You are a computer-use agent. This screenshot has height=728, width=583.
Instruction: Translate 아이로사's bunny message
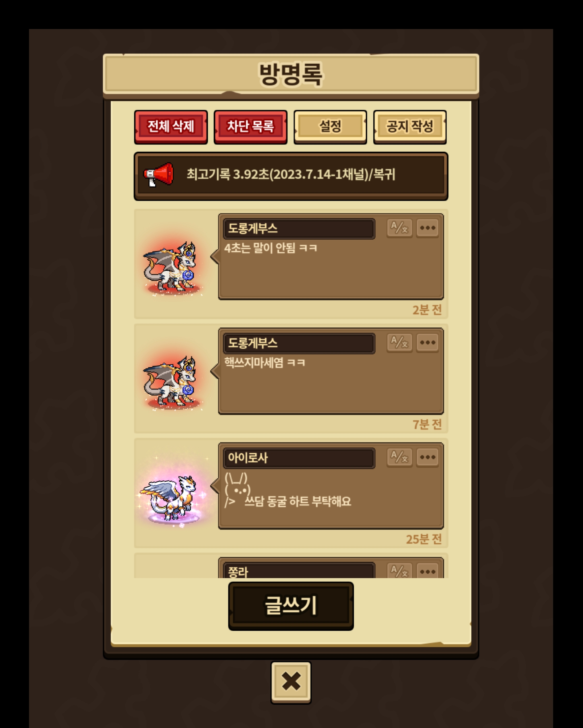point(399,458)
